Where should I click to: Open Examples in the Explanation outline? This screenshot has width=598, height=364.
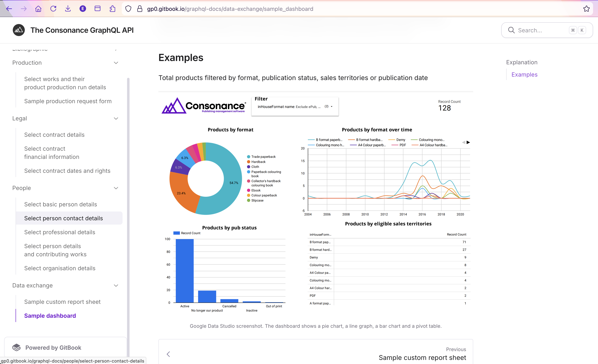(x=524, y=75)
